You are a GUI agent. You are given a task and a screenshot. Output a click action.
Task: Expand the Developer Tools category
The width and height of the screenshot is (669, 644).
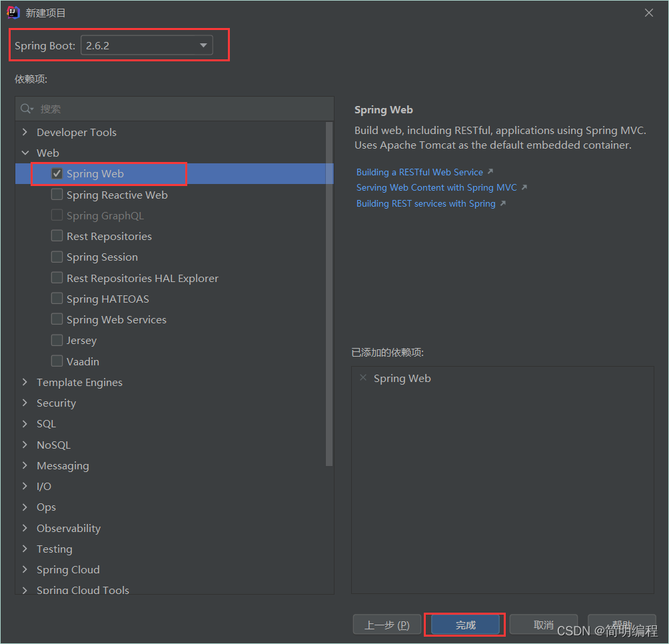25,132
